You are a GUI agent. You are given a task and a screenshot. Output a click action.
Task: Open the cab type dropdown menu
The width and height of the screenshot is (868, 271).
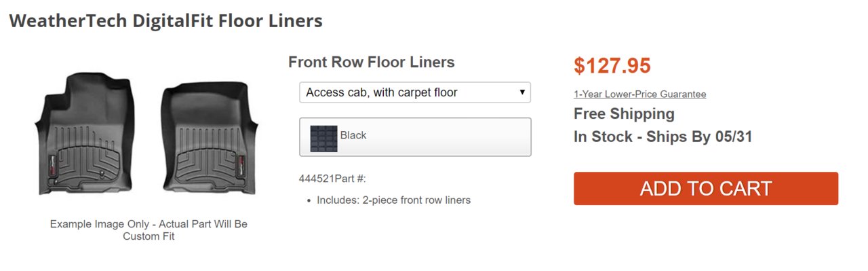[415, 92]
